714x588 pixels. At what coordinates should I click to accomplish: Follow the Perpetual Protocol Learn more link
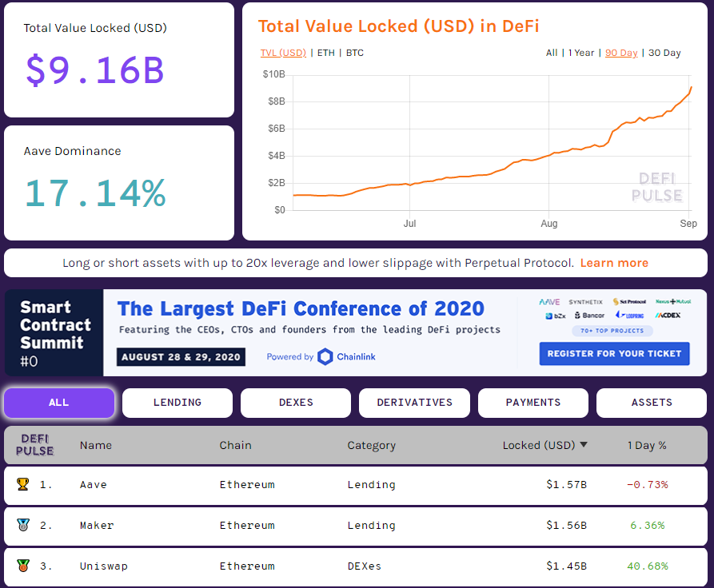click(x=614, y=263)
